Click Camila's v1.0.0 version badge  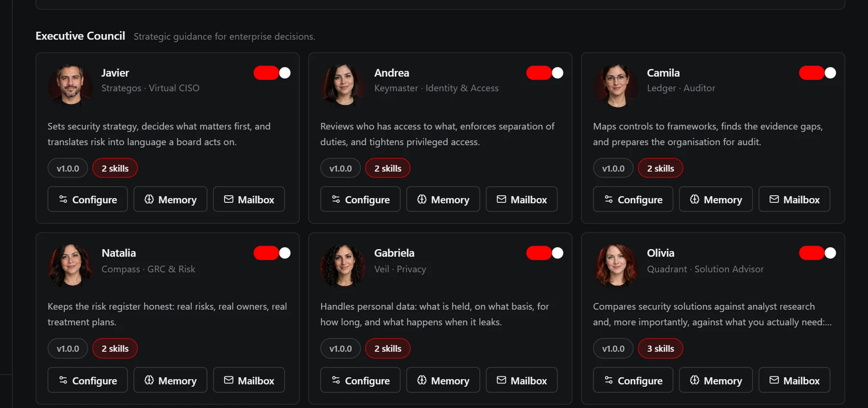point(613,168)
